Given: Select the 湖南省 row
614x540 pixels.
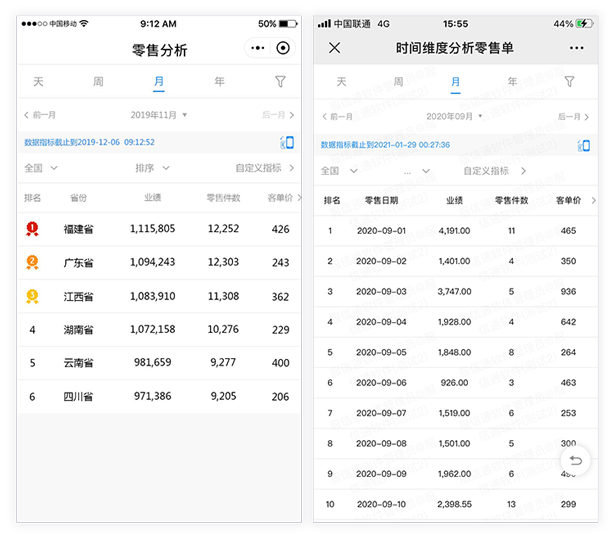Looking at the screenshot, I should coord(159,330).
